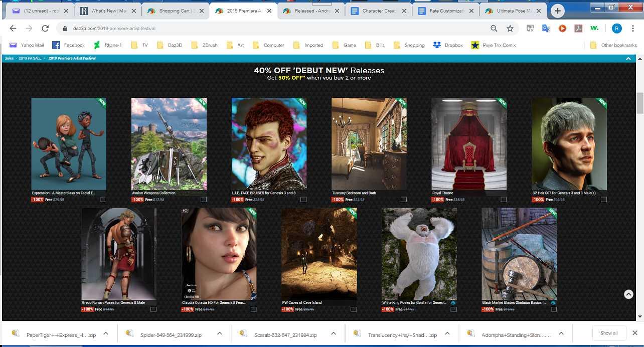This screenshot has height=347, width=644.
Task: Click the zoom magnifier icon in address bar
Action: 494,29
